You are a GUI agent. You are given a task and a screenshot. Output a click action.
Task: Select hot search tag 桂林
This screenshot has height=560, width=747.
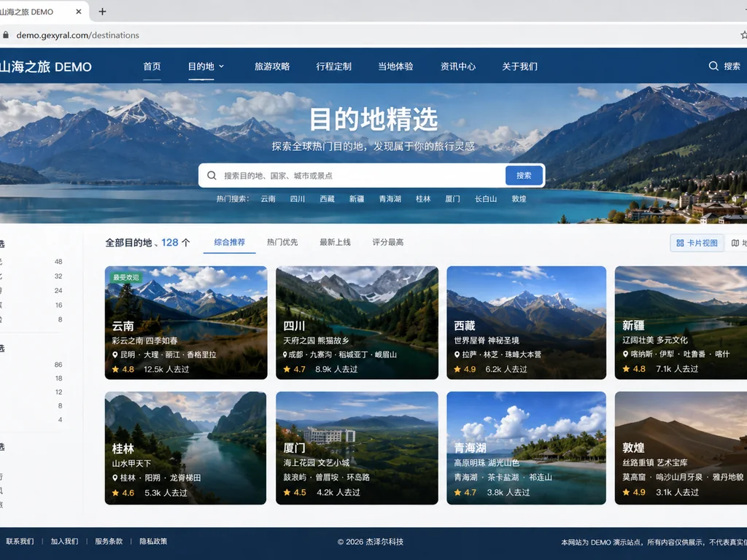[423, 198]
